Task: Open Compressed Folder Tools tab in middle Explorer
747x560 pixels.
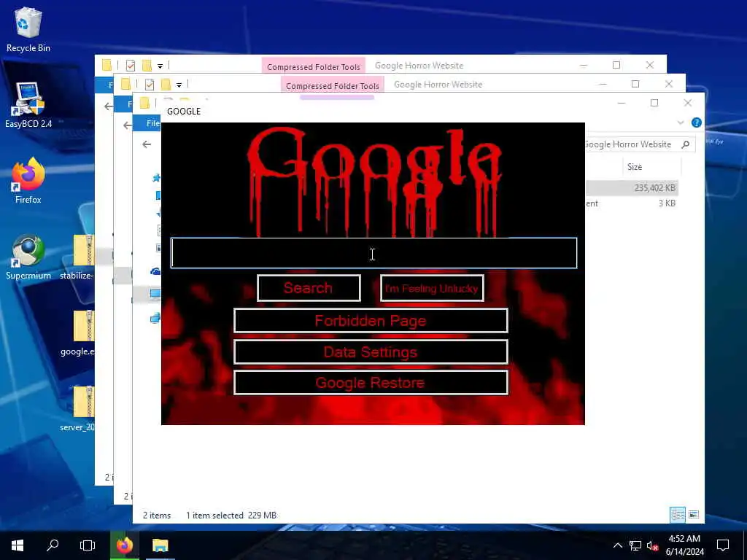Action: (x=332, y=86)
